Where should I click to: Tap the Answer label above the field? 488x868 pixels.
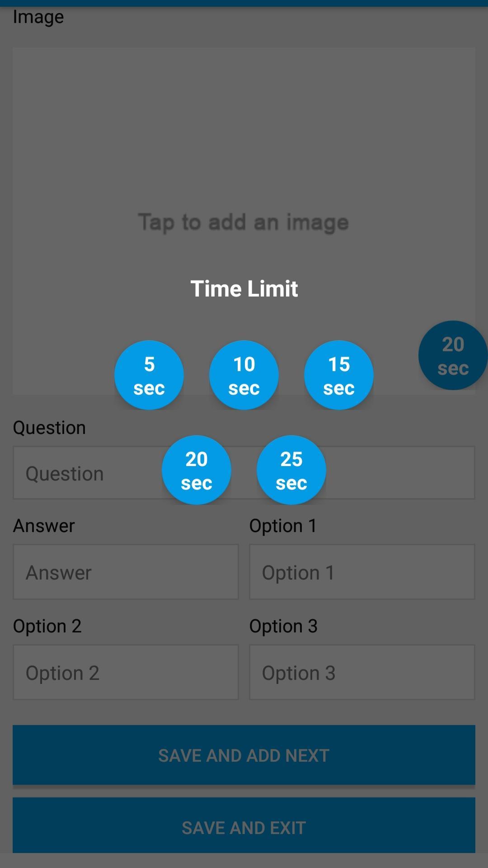[x=44, y=526]
